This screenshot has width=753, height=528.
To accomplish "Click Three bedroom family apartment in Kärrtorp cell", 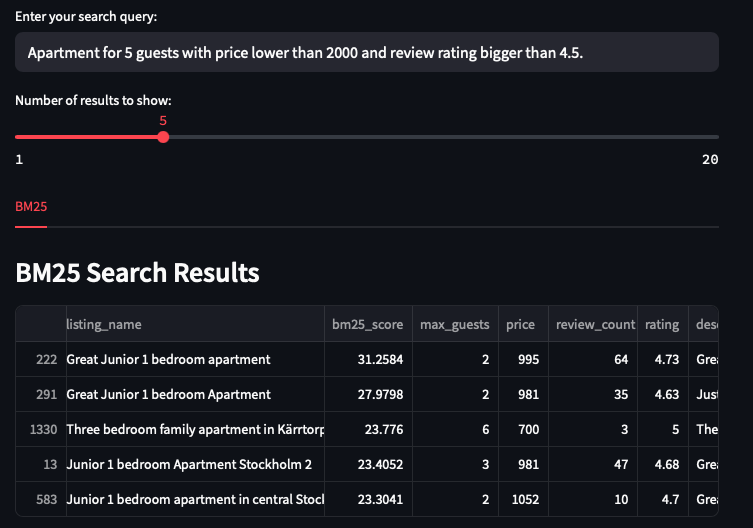I will click(195, 430).
